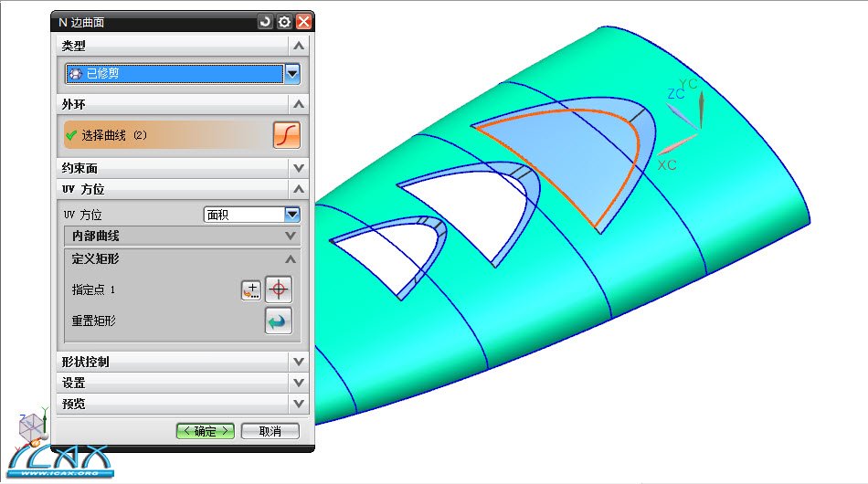Collapse the 类型 section
This screenshot has width=868, height=484.
pyautogui.click(x=299, y=46)
